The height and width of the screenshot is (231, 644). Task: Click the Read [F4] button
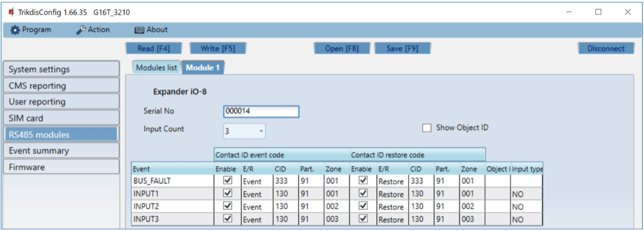point(153,48)
